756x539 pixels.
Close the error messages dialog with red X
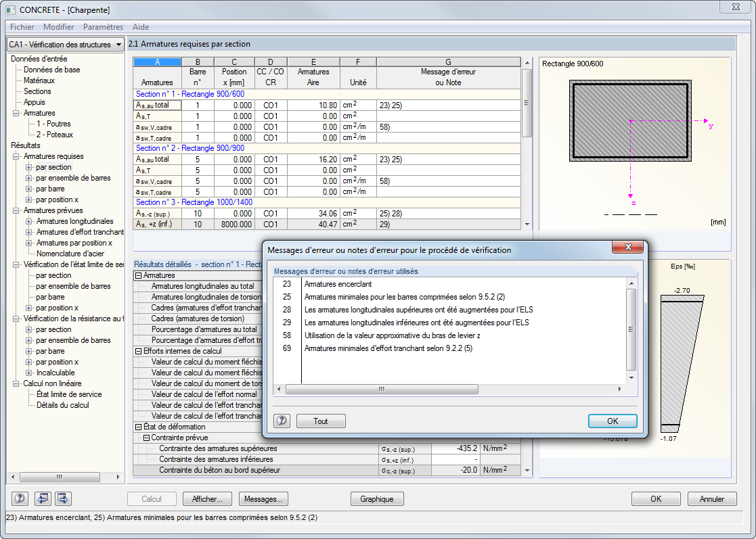(628, 247)
